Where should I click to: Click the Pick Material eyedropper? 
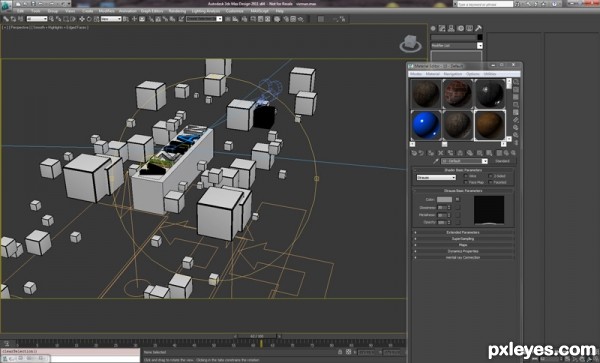point(436,161)
